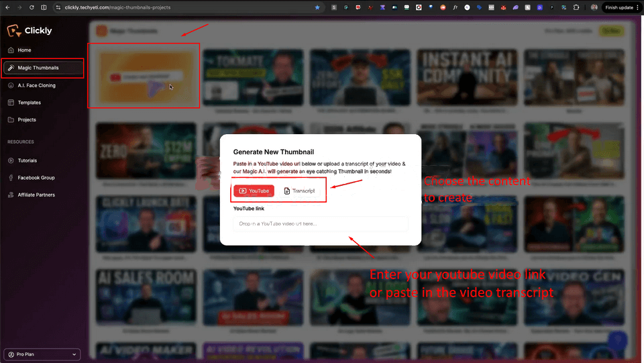Click the Clickly logo
This screenshot has height=363, width=644.
coord(30,30)
